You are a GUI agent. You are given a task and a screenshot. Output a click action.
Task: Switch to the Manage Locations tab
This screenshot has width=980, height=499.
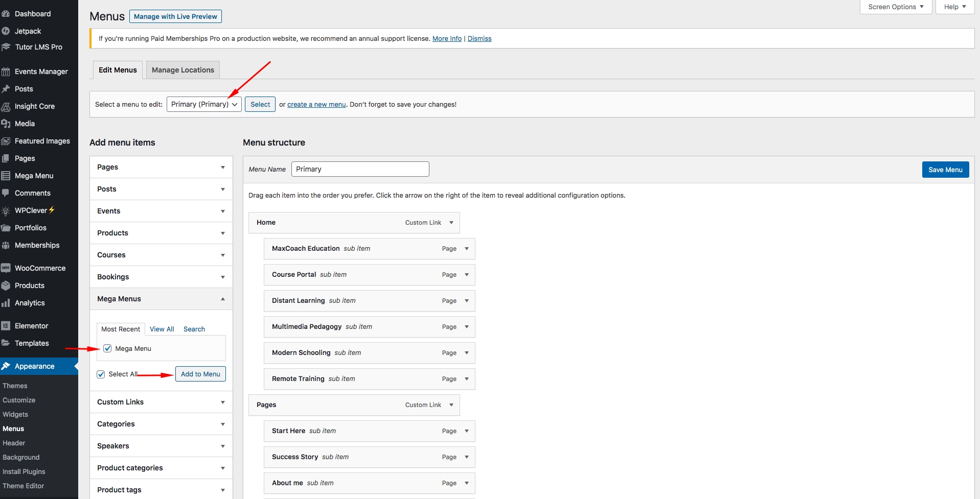coord(183,70)
